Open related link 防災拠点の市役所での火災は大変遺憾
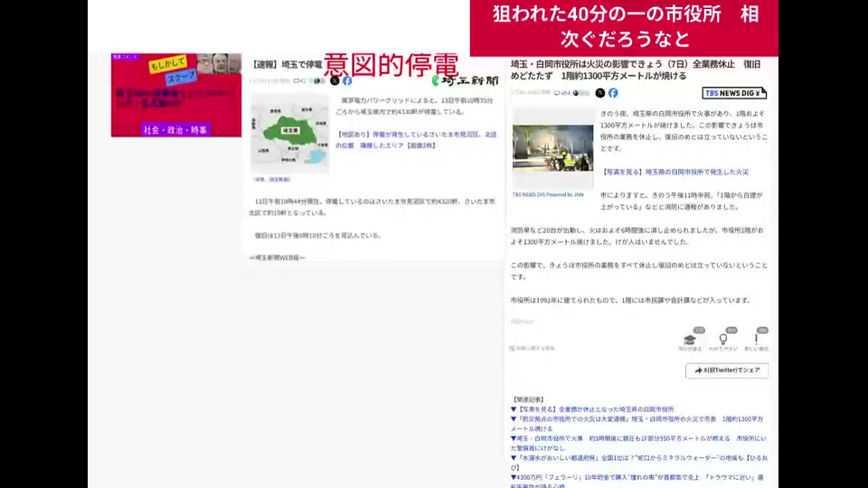This screenshot has width=868, height=488. (637, 424)
